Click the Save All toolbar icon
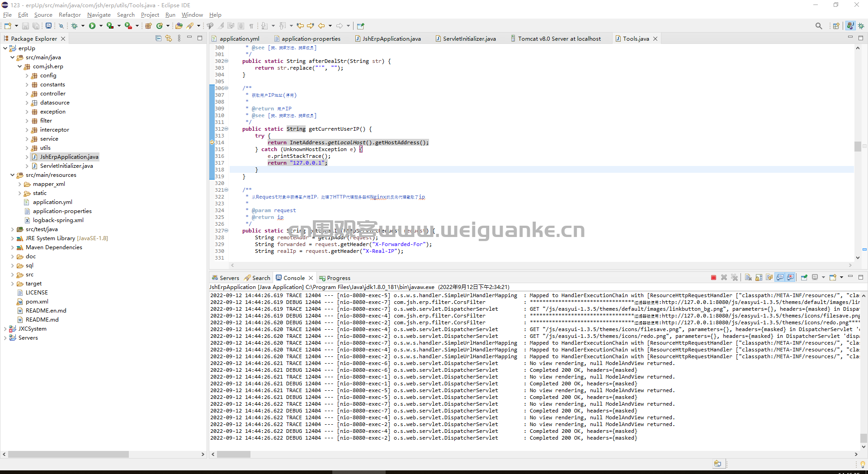The width and height of the screenshot is (868, 474). 36,26
